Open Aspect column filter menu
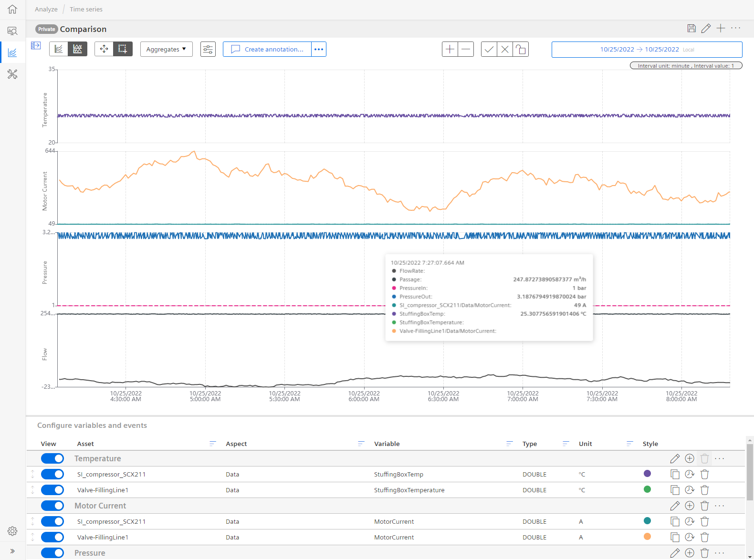This screenshot has height=560, width=754. (x=361, y=444)
